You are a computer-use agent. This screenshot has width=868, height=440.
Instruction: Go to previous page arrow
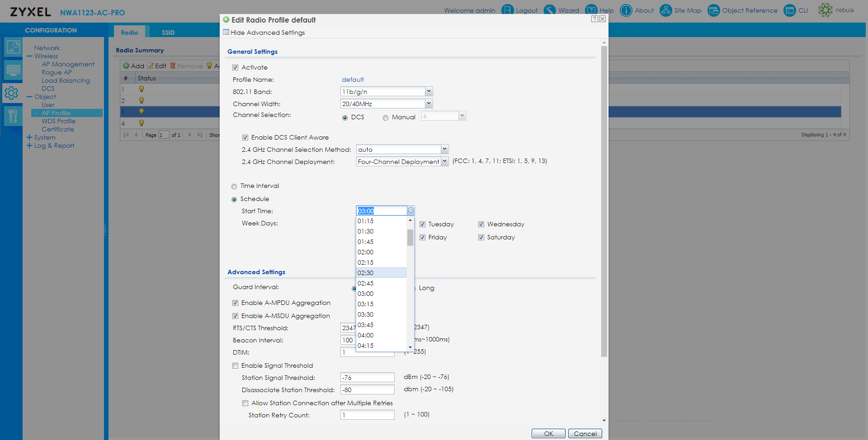136,135
